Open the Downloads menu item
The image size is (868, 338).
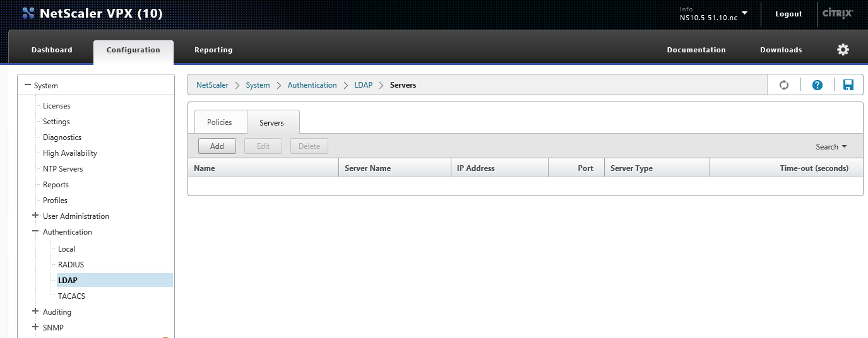781,50
